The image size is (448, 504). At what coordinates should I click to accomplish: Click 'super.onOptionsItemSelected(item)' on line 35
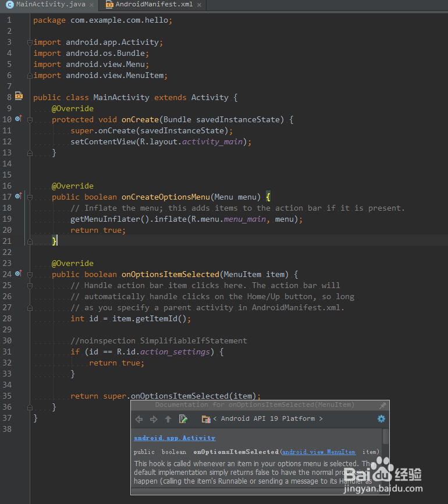180,396
